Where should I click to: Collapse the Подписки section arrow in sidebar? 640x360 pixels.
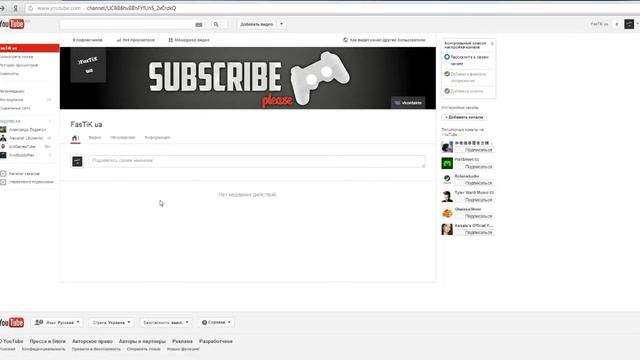50,121
